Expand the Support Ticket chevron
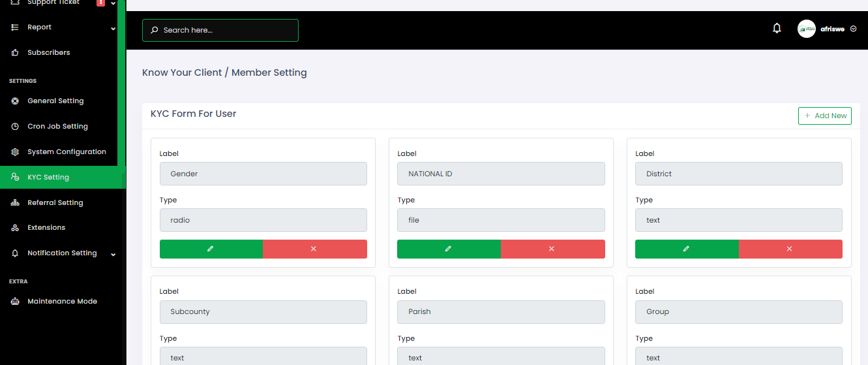Viewport: 868px width, 365px height. click(x=113, y=3)
